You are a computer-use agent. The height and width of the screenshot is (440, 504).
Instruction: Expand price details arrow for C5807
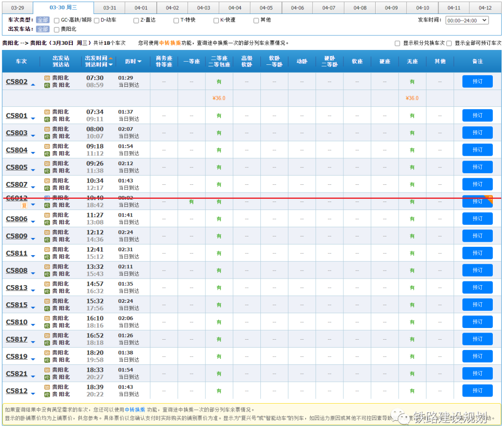33,188
